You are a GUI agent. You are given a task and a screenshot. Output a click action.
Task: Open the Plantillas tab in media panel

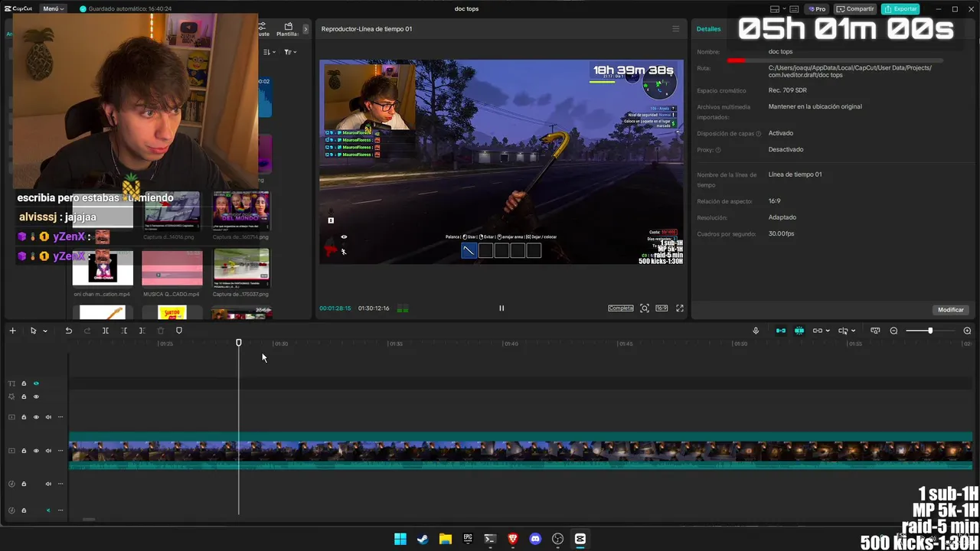[x=288, y=29]
